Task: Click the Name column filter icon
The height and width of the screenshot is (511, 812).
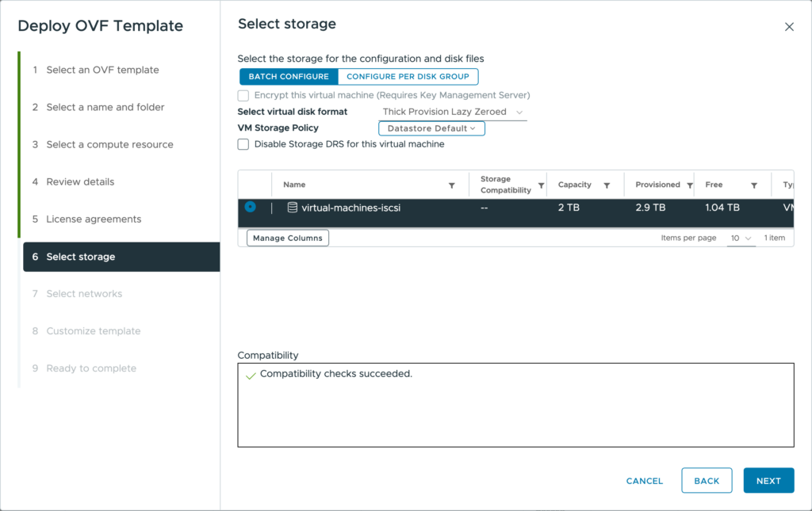Action: pos(452,185)
